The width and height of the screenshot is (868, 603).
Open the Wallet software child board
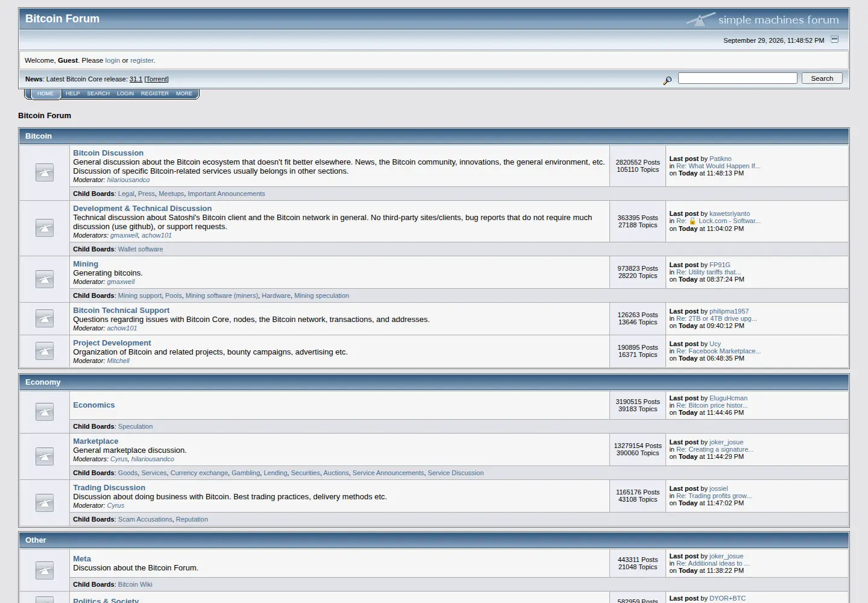point(140,249)
